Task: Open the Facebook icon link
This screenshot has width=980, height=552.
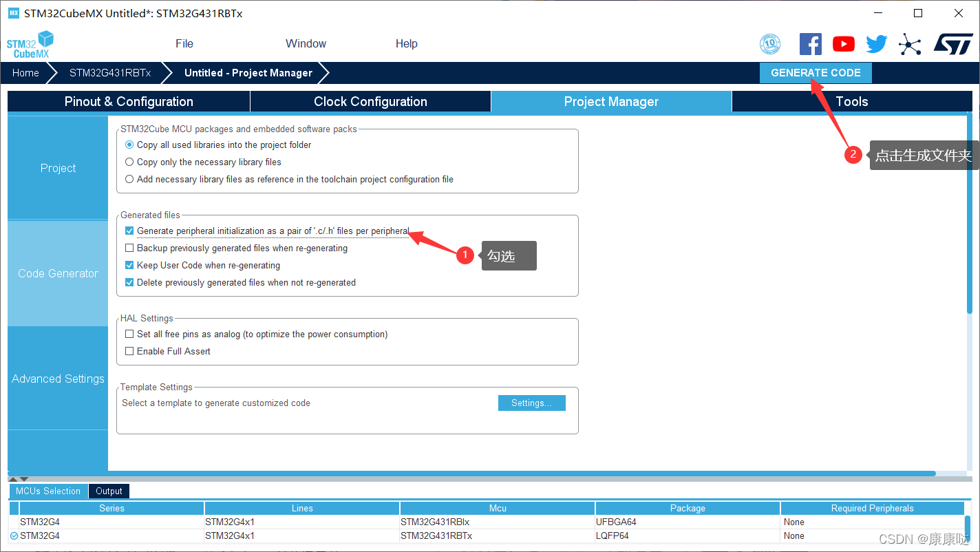Action: 810,44
